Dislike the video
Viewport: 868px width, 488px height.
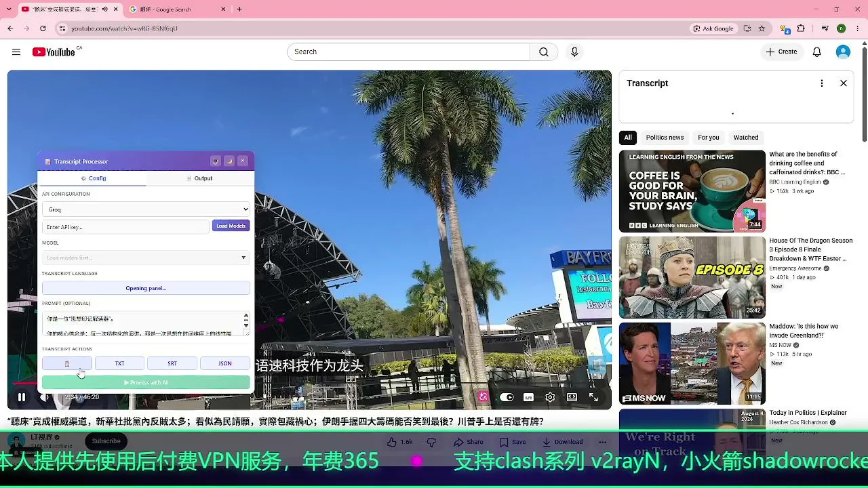431,442
